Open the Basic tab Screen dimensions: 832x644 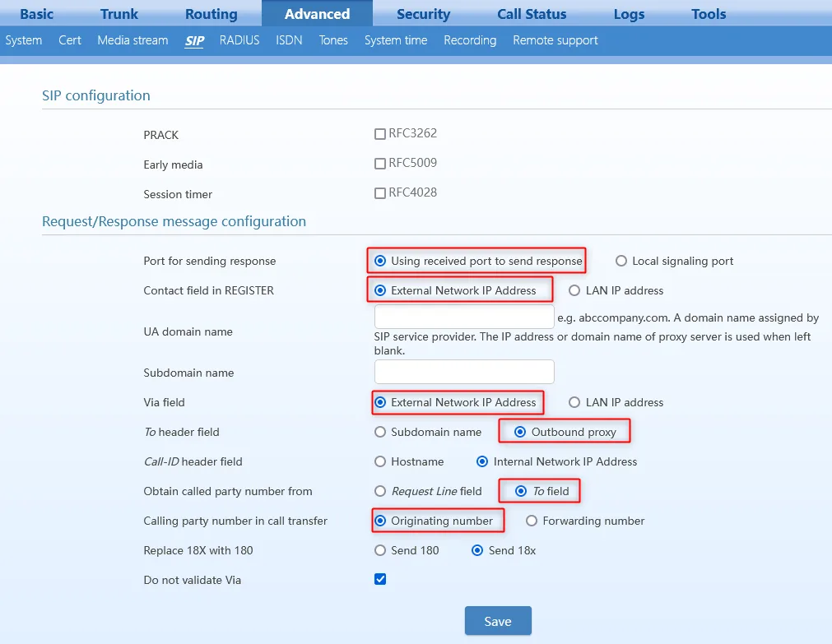click(x=36, y=14)
